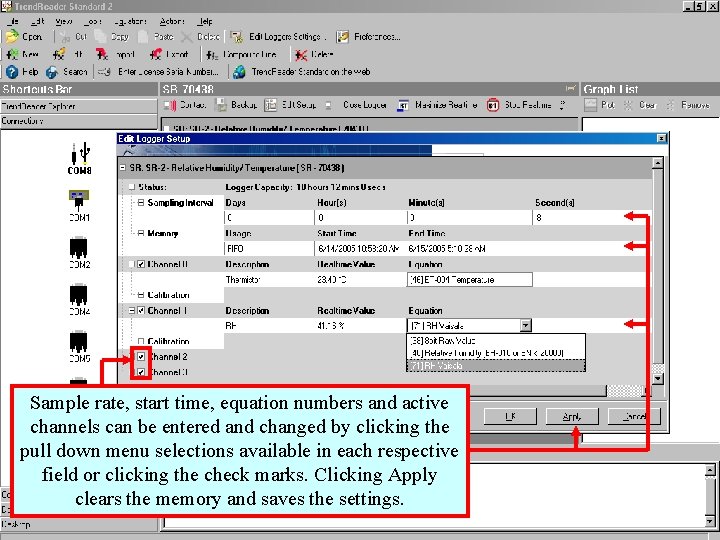Click the dialog scrollbar down arrow
This screenshot has width=720, height=540.
[x=658, y=379]
